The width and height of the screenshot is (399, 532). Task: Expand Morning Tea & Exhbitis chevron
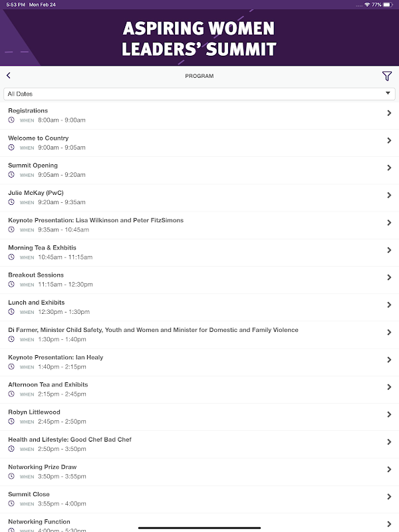[x=389, y=250]
